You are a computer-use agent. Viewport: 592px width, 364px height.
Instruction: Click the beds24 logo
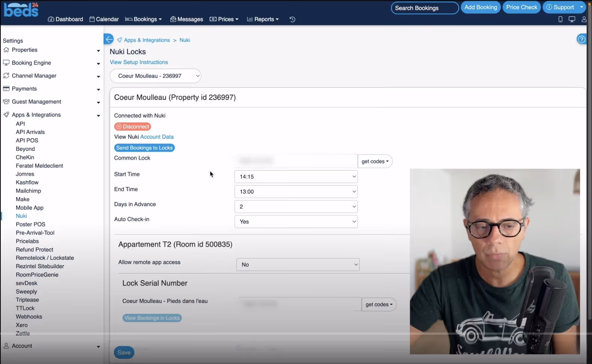coord(21,9)
